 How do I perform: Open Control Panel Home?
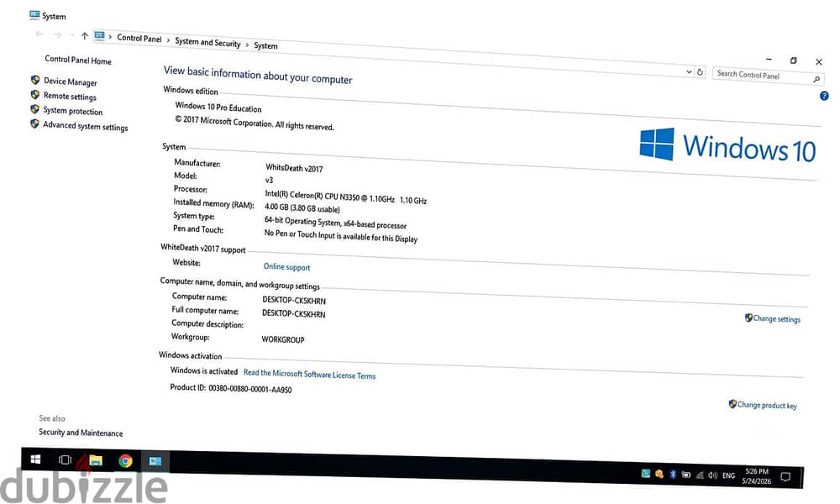78,60
